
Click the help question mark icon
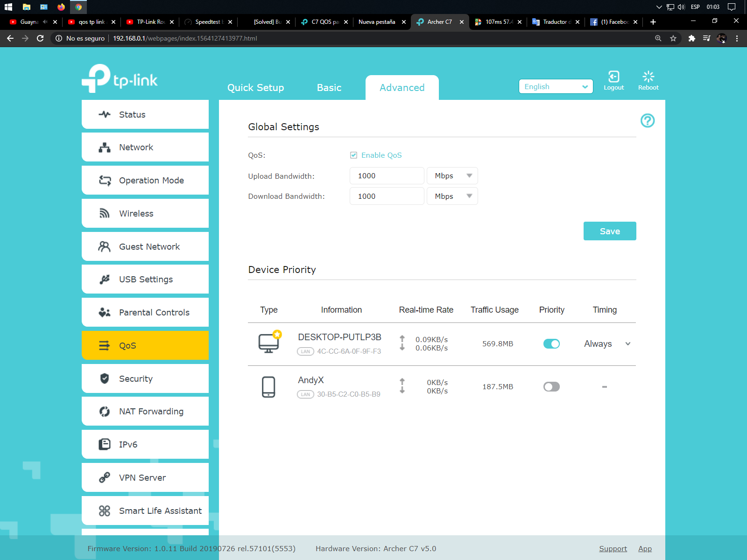[647, 121]
